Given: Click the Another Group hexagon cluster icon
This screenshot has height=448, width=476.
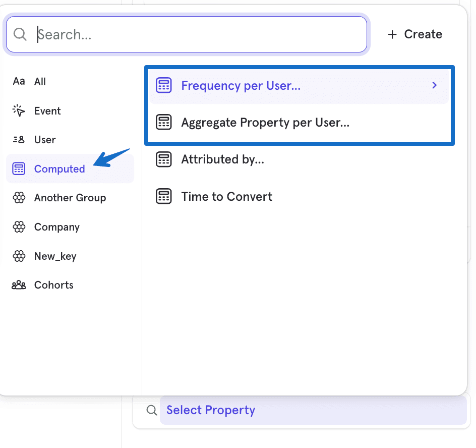Looking at the screenshot, I should pyautogui.click(x=19, y=198).
